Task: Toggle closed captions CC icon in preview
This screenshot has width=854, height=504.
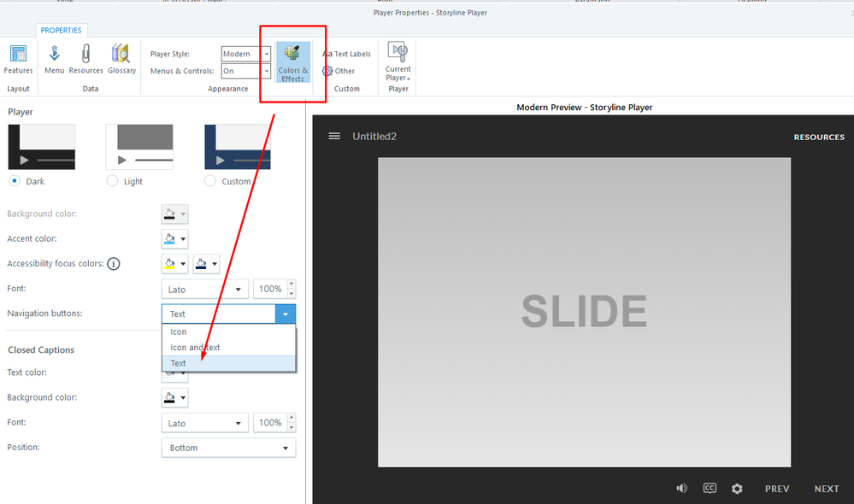Action: (x=710, y=489)
